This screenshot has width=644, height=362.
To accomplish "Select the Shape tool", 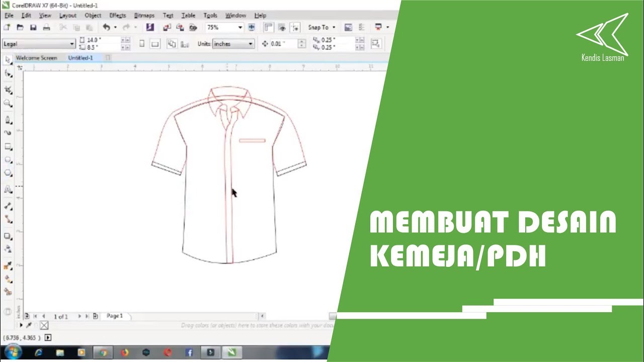I will point(8,74).
